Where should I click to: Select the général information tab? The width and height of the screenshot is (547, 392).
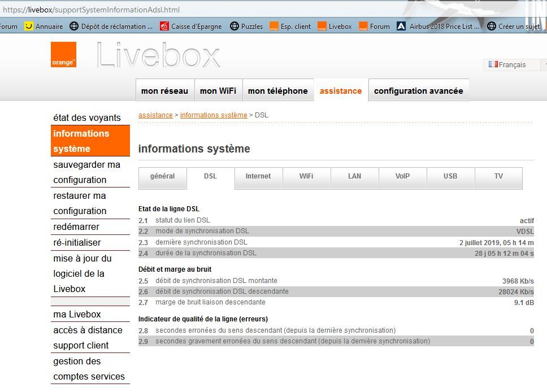point(162,176)
